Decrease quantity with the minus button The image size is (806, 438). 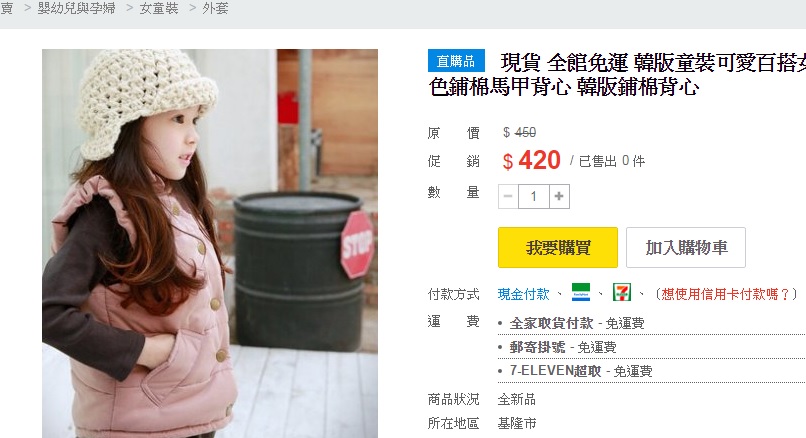click(x=508, y=196)
